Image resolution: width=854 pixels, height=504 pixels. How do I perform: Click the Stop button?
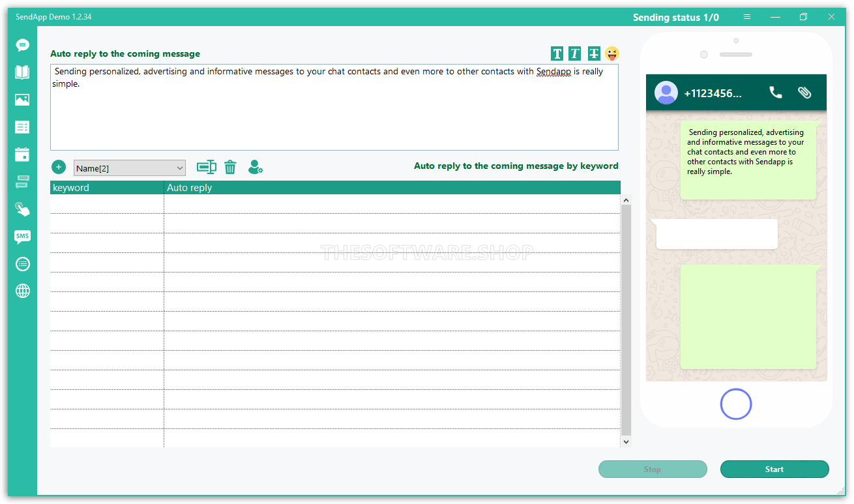[653, 469]
